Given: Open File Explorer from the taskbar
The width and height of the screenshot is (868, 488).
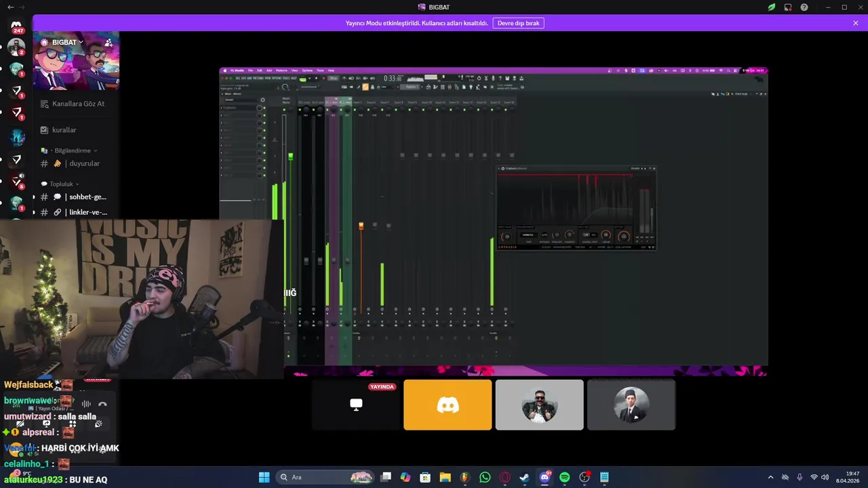Looking at the screenshot, I should pos(445,477).
